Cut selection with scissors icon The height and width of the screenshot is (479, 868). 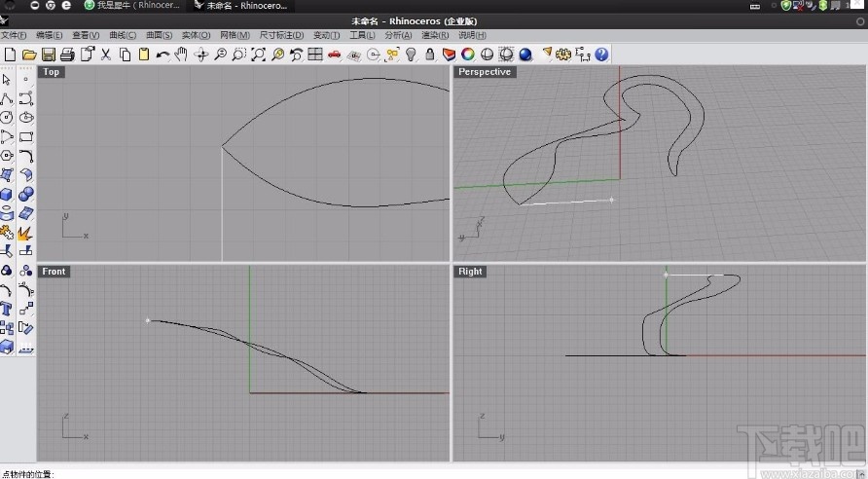106,55
